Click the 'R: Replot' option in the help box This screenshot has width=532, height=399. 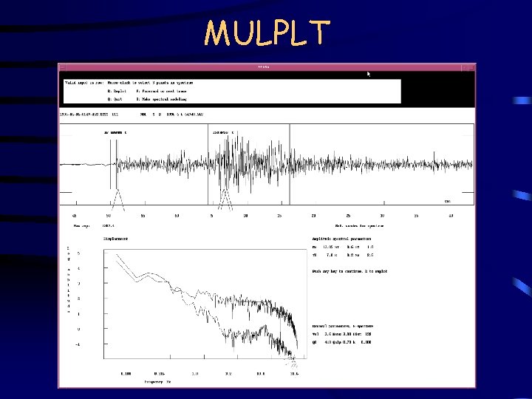[117, 91]
